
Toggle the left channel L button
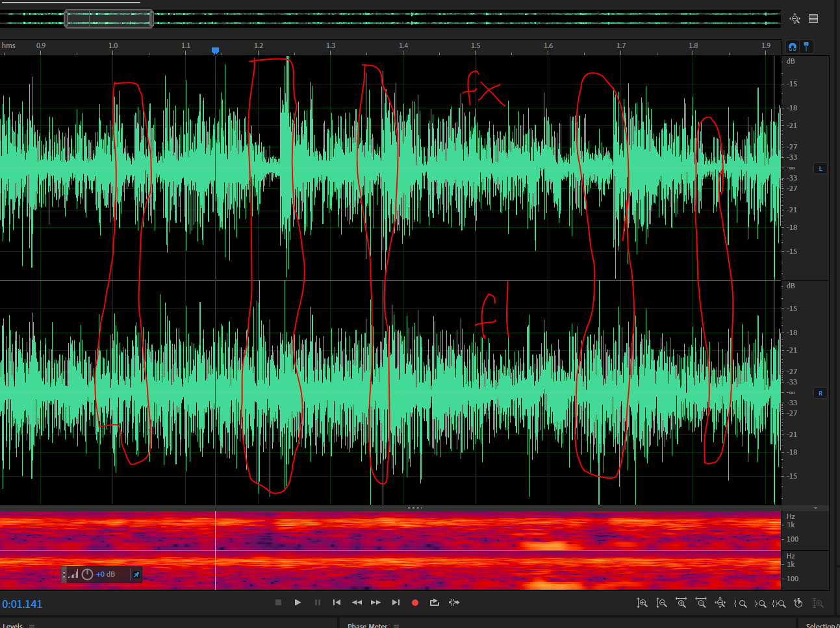coord(821,169)
